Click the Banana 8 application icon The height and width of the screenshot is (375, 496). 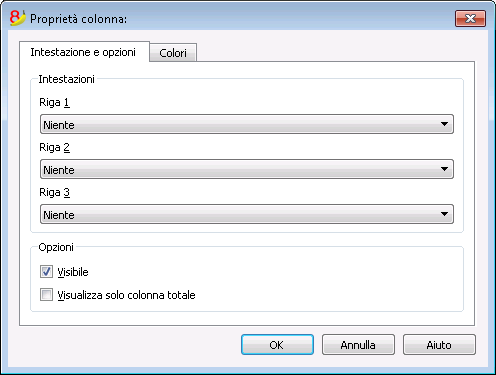pos(17,18)
